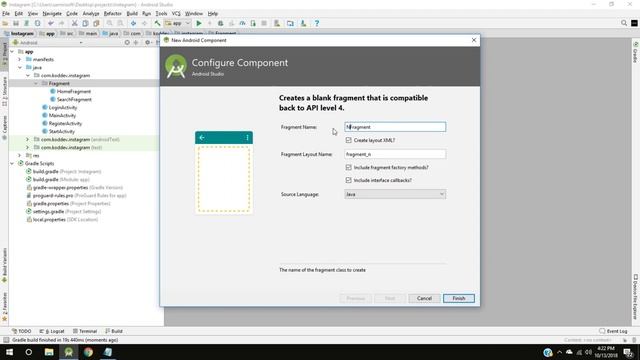Uncheck Include fragment factory methods
This screenshot has width=640, height=360.
pyautogui.click(x=349, y=167)
